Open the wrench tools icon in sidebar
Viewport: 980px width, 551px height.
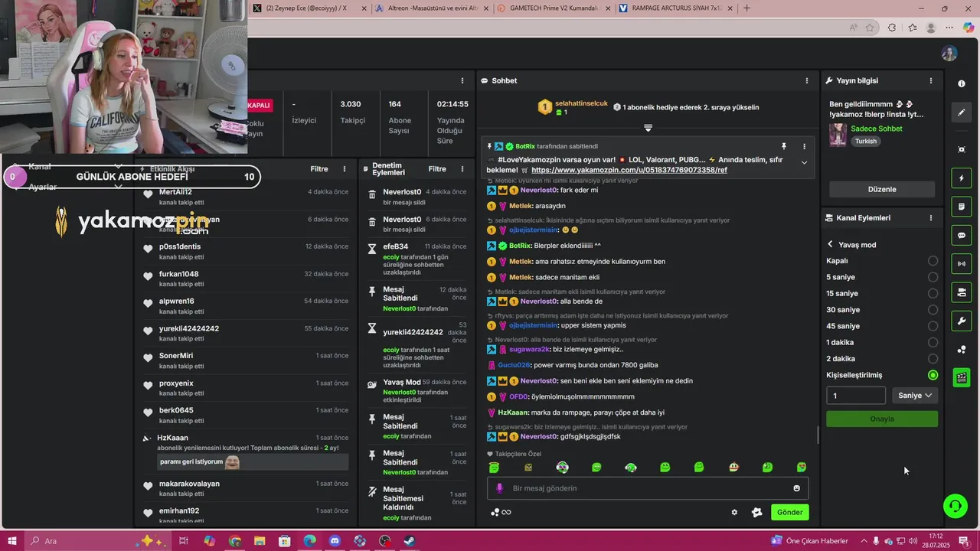(x=962, y=321)
